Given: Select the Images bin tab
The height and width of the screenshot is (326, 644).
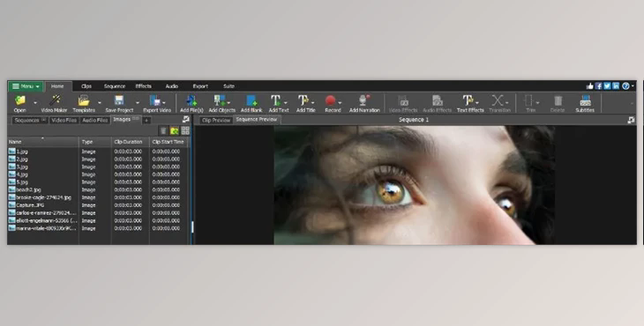Looking at the screenshot, I should (x=126, y=120).
